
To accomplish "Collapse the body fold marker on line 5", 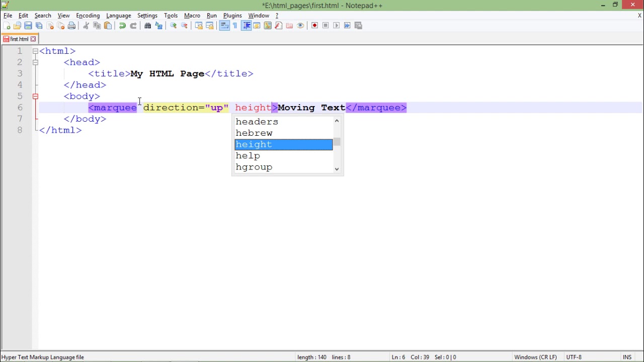I will [x=35, y=96].
